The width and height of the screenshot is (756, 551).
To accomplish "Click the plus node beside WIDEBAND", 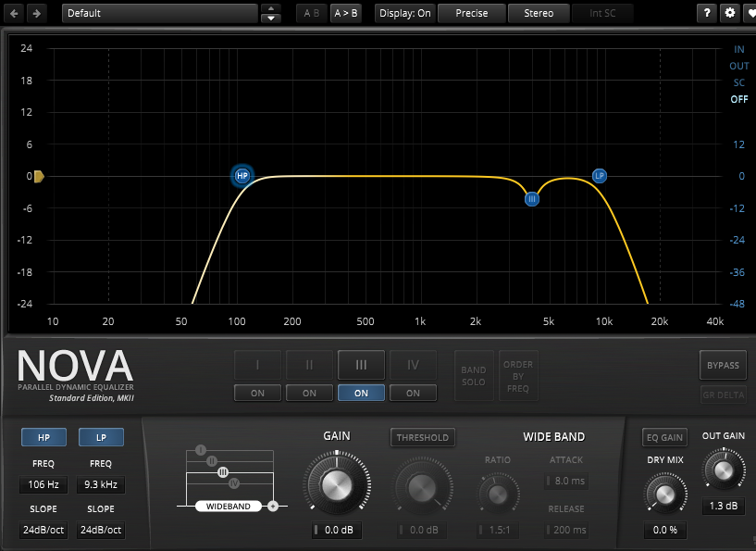I will point(273,507).
